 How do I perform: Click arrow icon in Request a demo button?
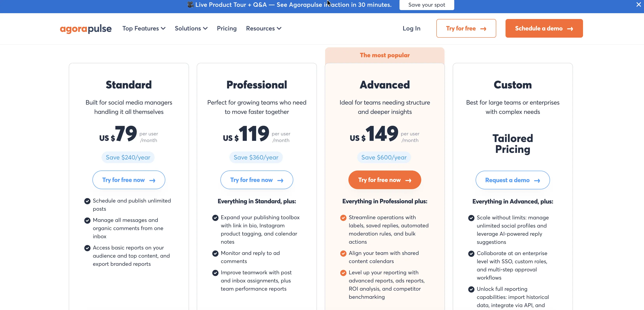pyautogui.click(x=537, y=180)
